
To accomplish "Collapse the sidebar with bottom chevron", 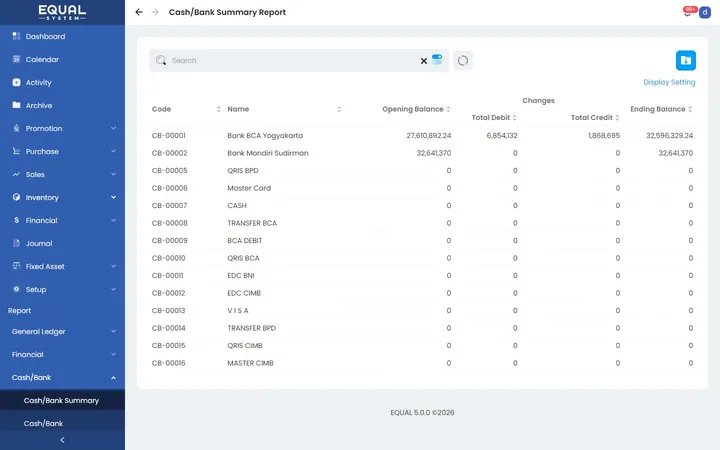I will [x=62, y=440].
